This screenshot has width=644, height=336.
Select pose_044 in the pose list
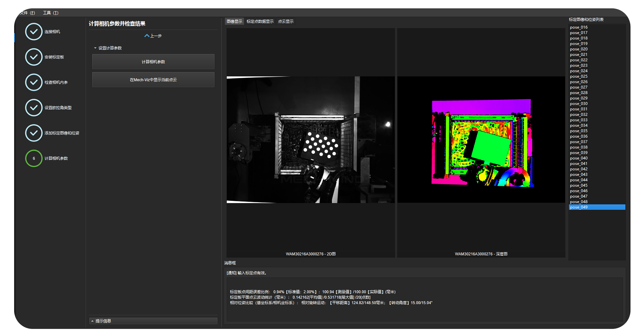tap(597, 180)
